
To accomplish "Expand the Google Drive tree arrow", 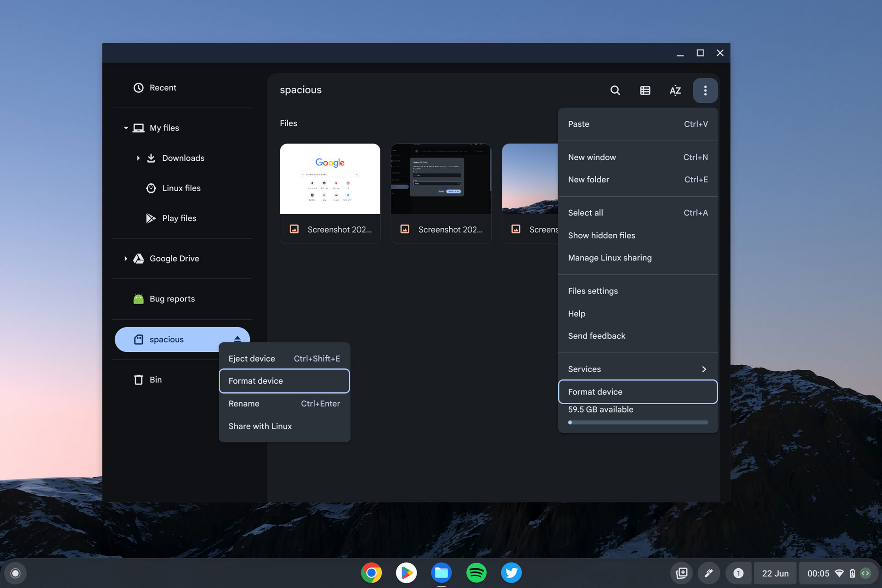I will tap(125, 259).
